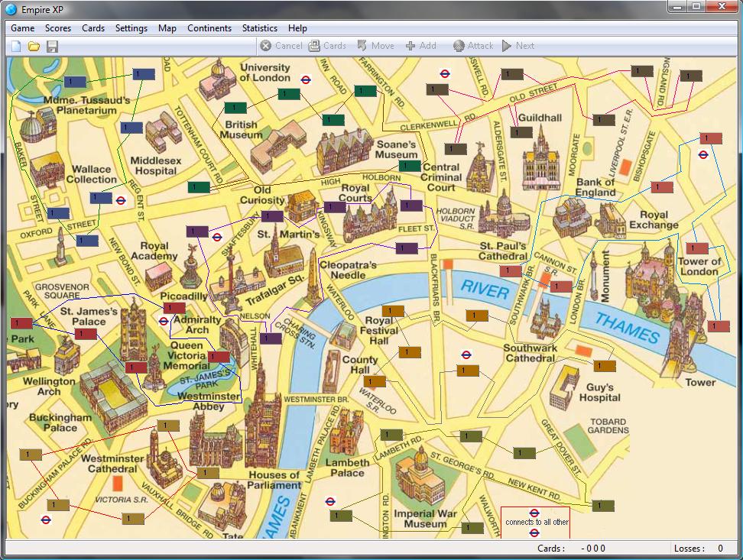Select green territory beside University of London

(x=289, y=94)
